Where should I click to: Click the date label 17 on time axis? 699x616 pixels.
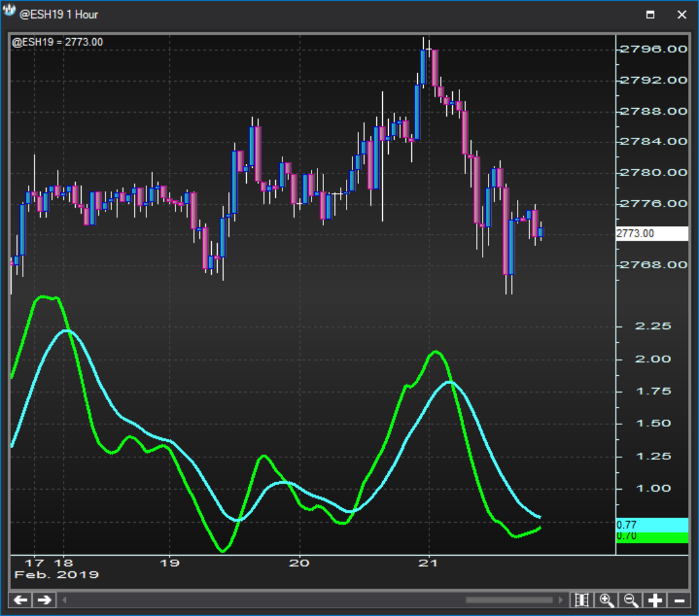34,563
